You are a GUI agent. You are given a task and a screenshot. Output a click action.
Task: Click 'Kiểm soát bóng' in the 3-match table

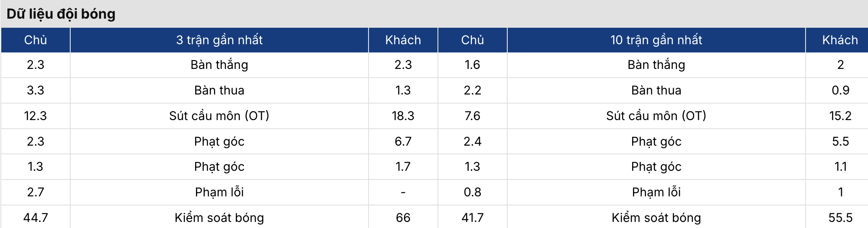(x=219, y=218)
